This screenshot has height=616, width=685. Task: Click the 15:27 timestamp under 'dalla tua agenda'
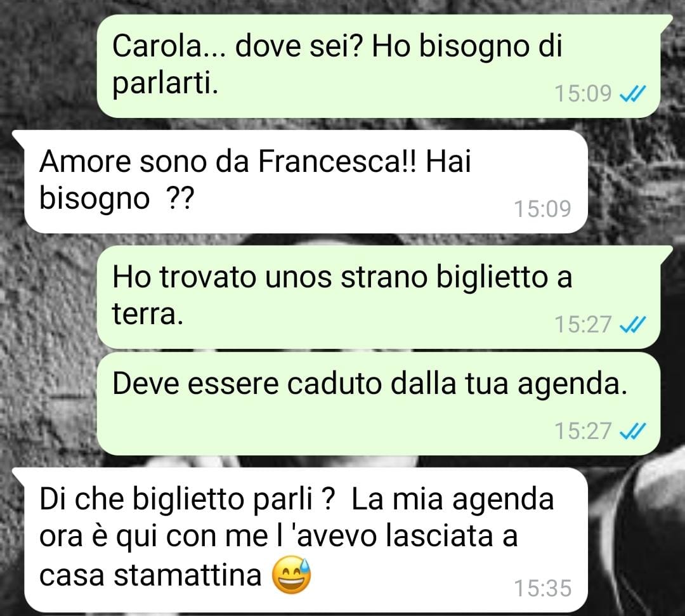tap(583, 431)
